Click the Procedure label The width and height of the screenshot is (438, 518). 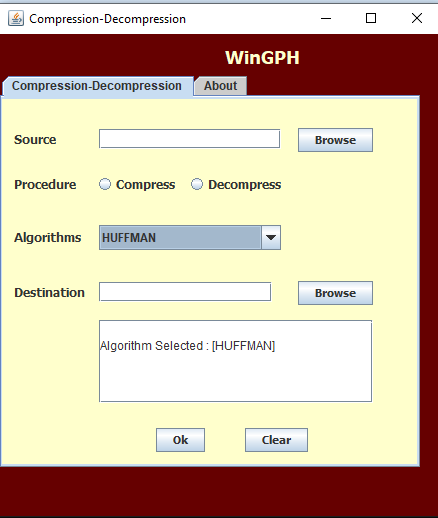click(x=45, y=185)
